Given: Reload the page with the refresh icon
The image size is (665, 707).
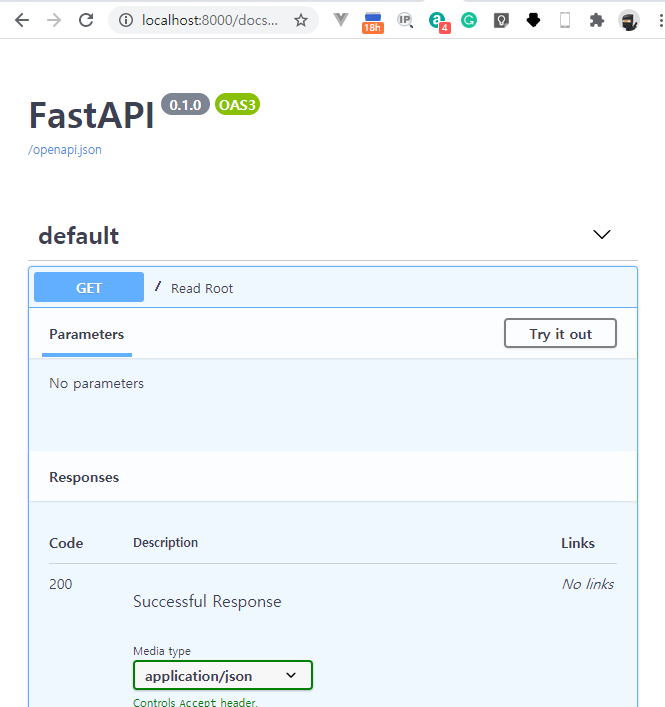Looking at the screenshot, I should pyautogui.click(x=86, y=20).
